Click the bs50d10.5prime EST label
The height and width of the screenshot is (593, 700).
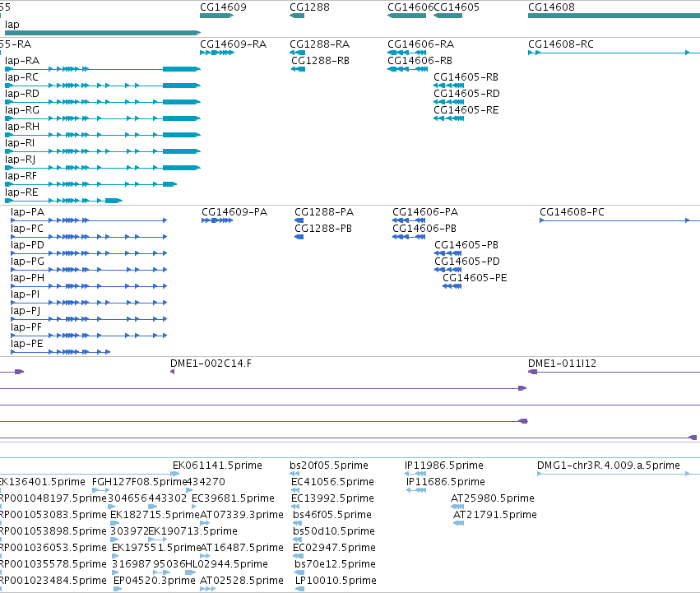click(x=334, y=531)
